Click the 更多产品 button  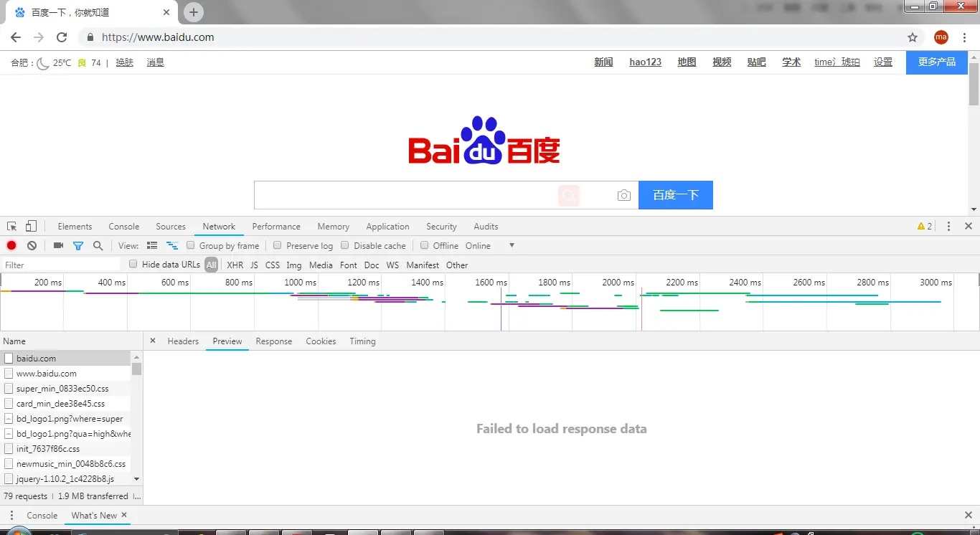click(937, 62)
